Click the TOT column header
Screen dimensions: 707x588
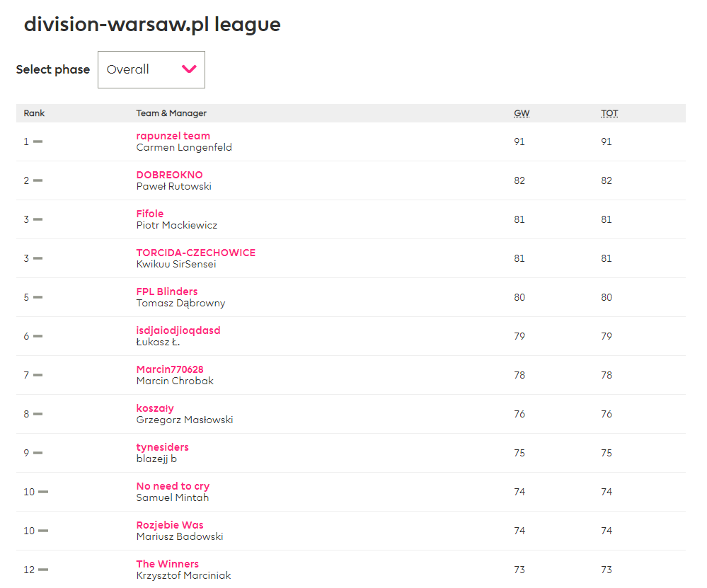(609, 113)
